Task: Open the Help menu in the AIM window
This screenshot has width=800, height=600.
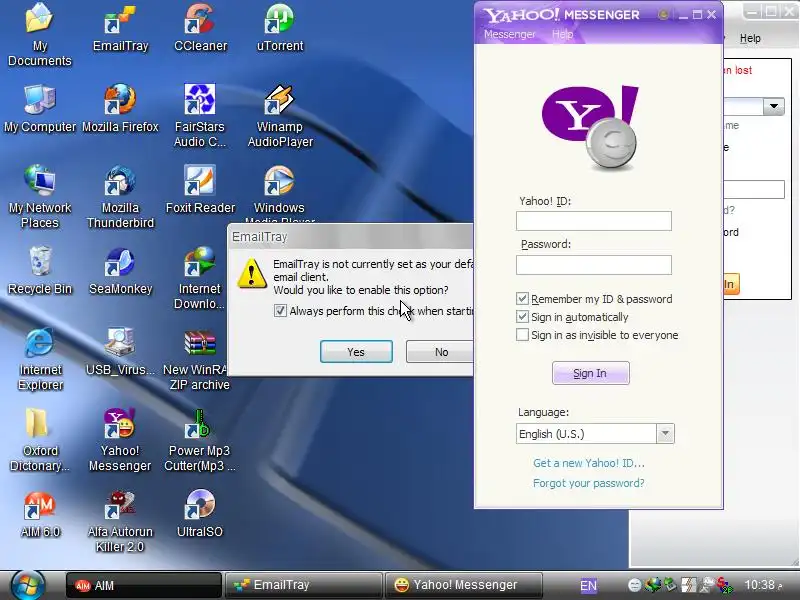Action: point(750,38)
